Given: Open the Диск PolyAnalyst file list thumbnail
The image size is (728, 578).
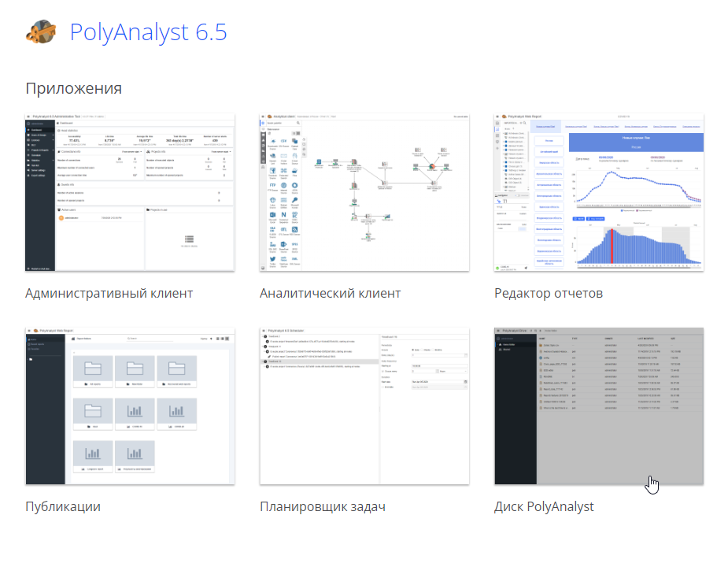Looking at the screenshot, I should point(599,406).
